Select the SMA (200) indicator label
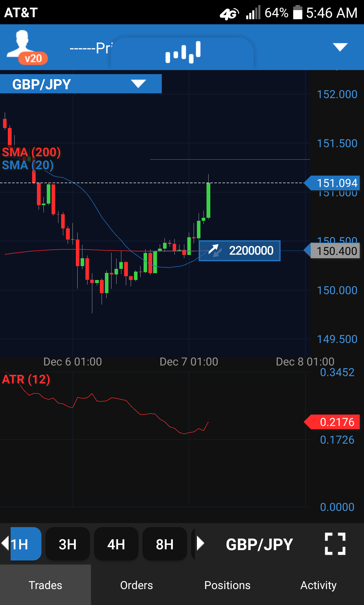The height and width of the screenshot is (605, 364). 31,152
